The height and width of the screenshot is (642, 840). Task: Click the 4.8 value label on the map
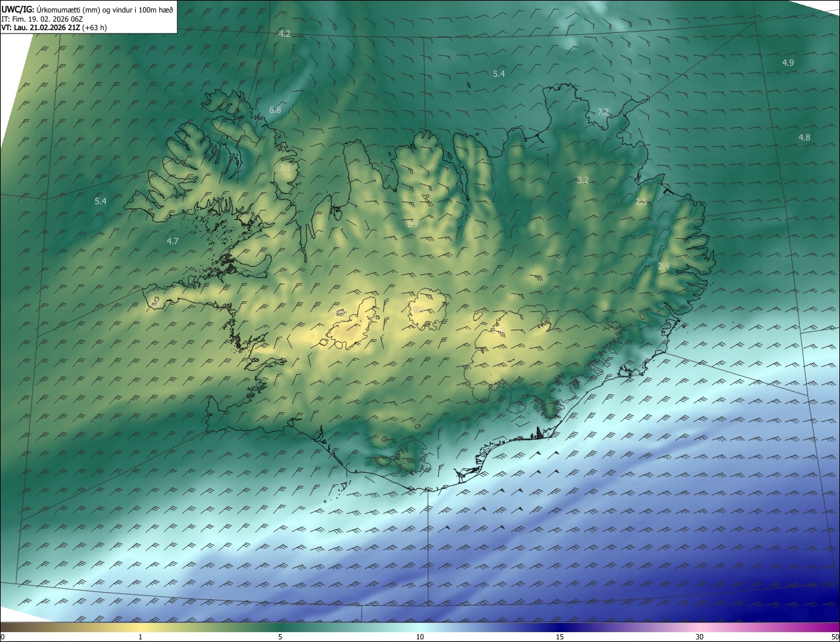(x=805, y=137)
